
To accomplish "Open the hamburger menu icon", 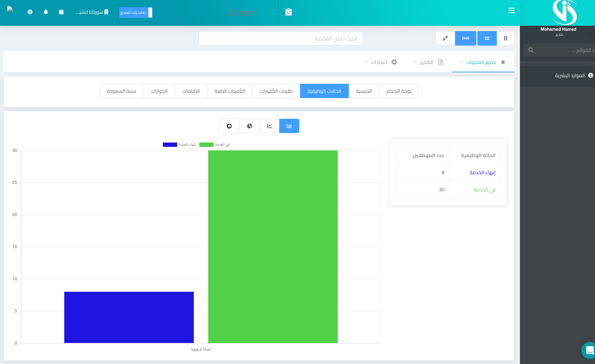I will 511,10.
